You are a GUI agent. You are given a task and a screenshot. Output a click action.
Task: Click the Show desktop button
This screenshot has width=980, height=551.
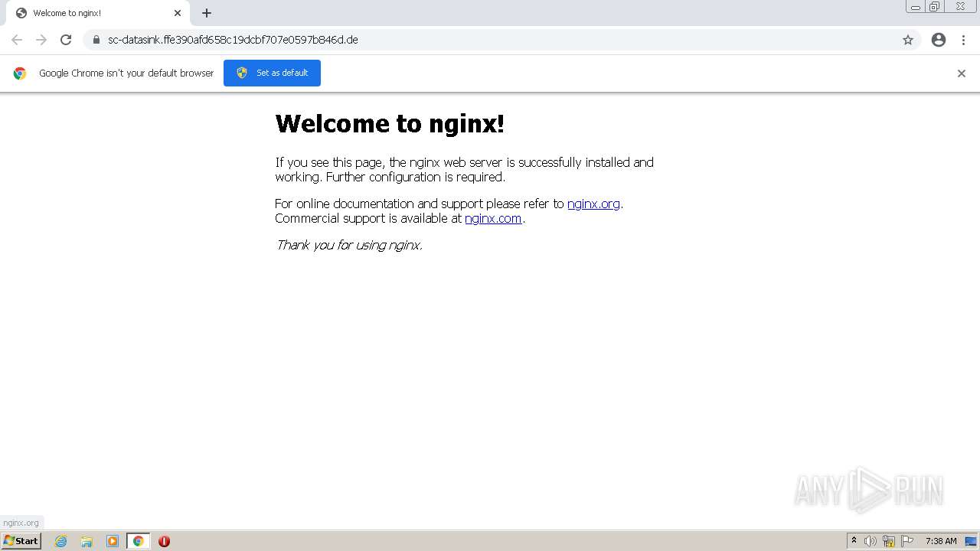tap(972, 541)
